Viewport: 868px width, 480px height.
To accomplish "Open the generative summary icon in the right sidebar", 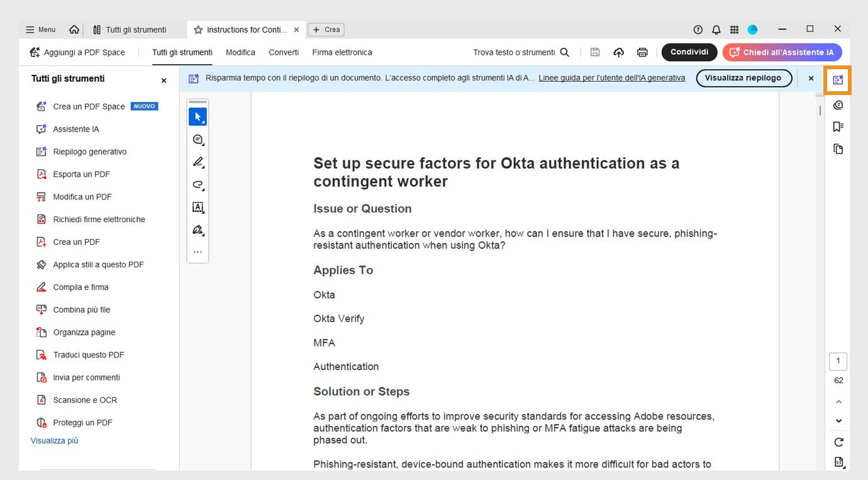I will 837,81.
